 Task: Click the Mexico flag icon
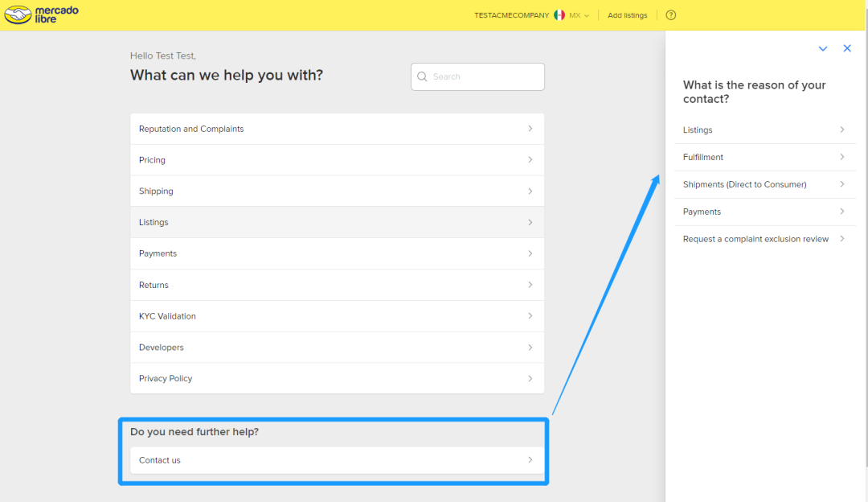tap(559, 15)
